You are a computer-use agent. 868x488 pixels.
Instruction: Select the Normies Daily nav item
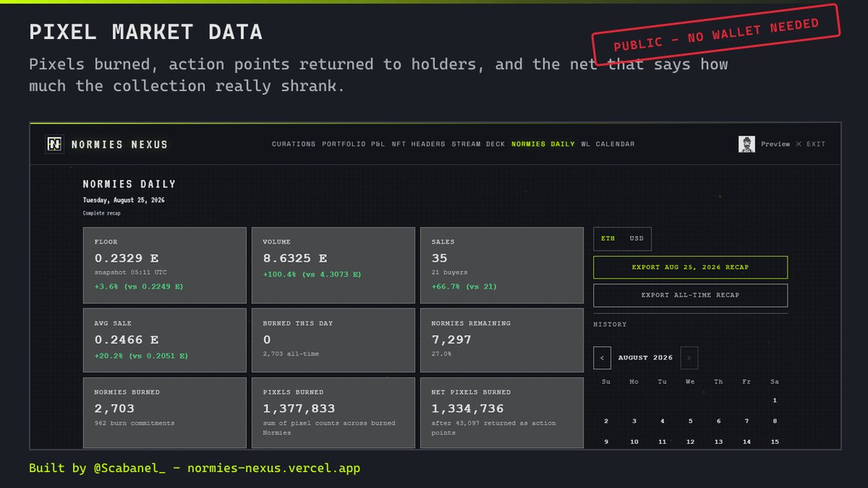pyautogui.click(x=543, y=144)
